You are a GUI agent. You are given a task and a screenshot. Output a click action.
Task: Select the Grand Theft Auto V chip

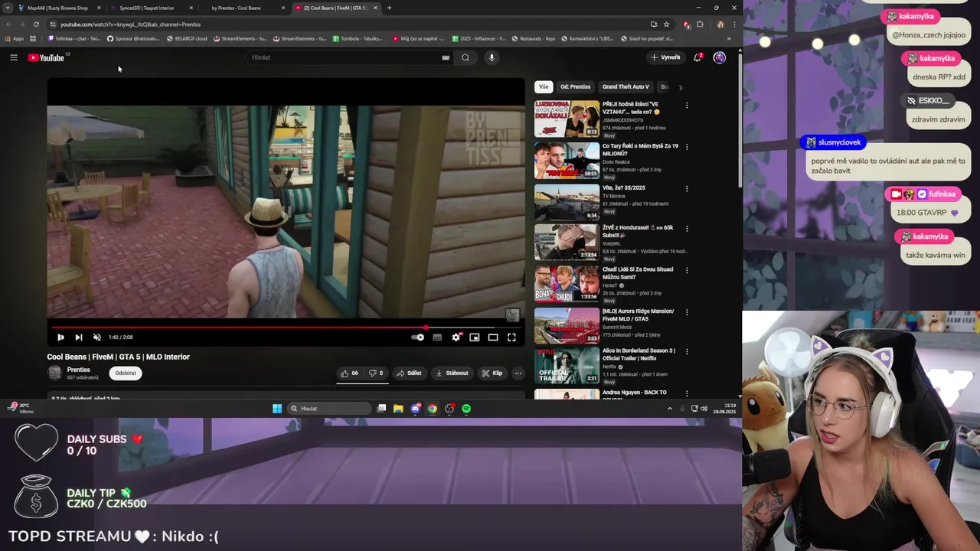pyautogui.click(x=626, y=87)
